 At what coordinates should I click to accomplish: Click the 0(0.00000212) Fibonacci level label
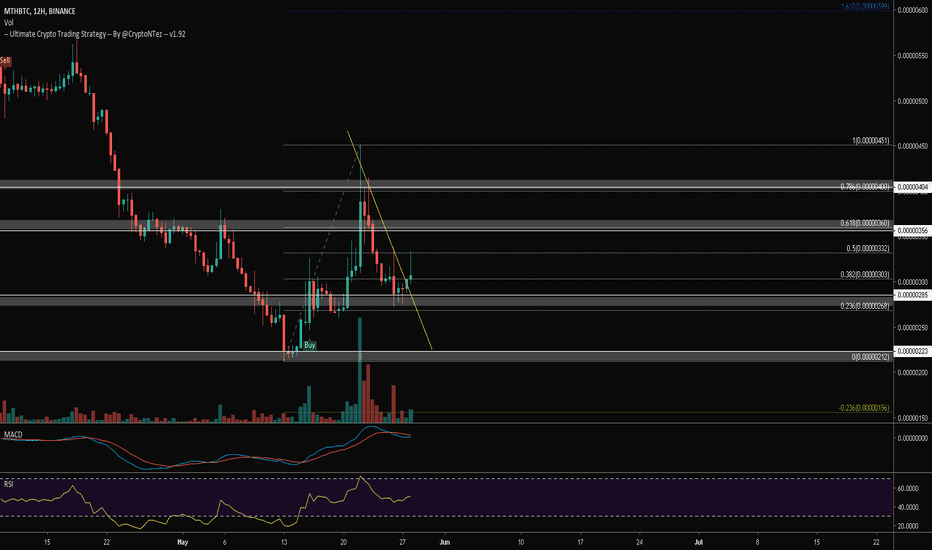coord(871,357)
